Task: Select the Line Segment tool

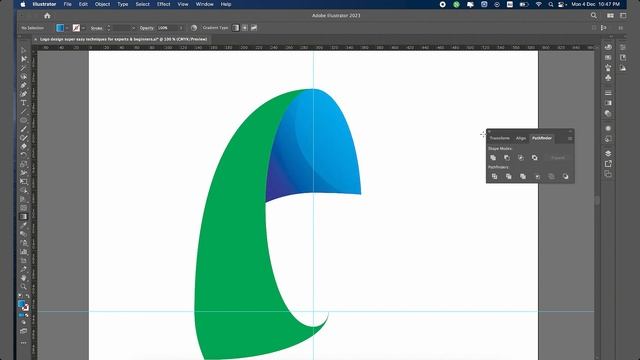Action: pos(23,111)
